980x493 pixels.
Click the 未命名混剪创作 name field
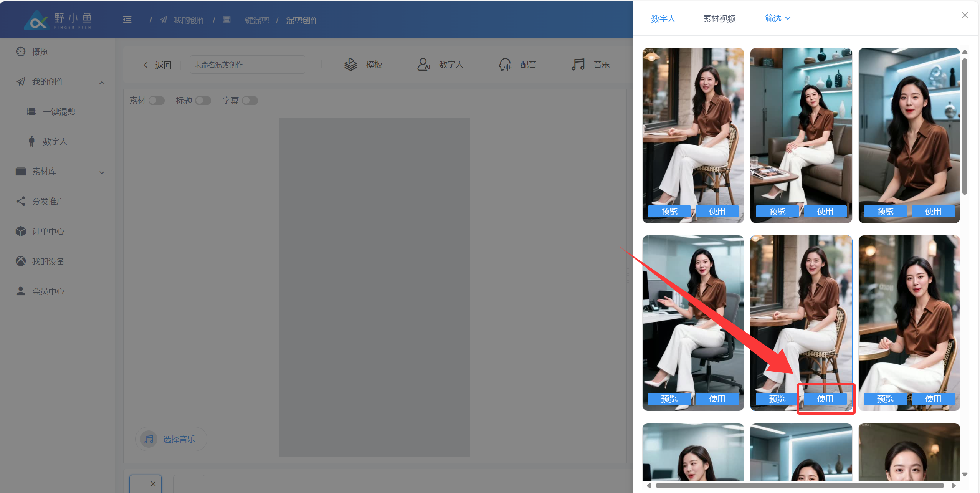247,65
